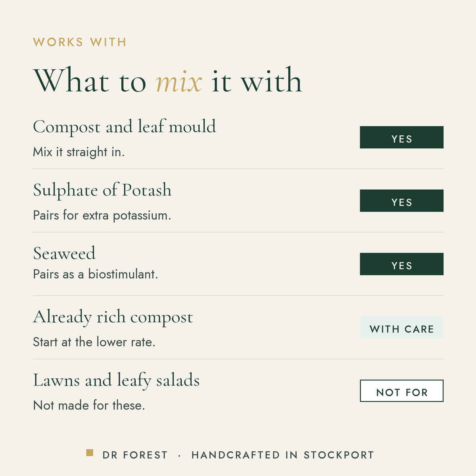Click the YES badge beside Seaweed
The height and width of the screenshot is (476, 476).
tap(401, 264)
